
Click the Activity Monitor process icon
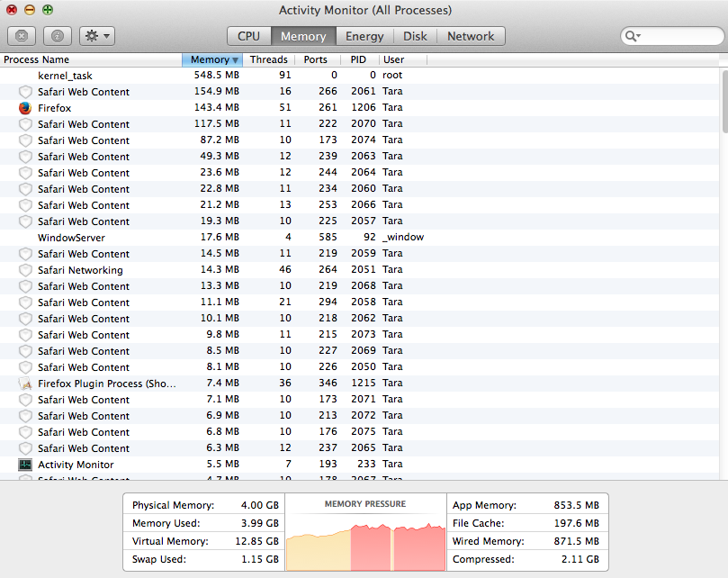25,465
